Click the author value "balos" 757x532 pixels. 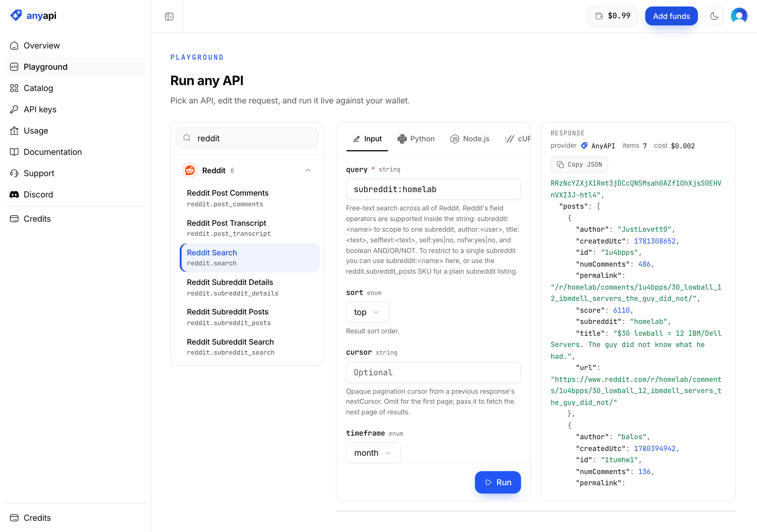[631, 437]
